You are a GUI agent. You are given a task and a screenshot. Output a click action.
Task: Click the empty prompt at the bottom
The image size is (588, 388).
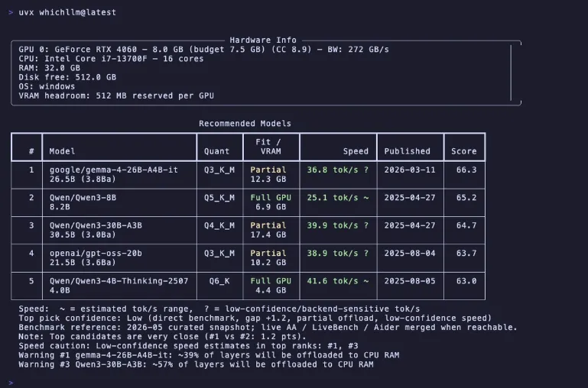pos(11,383)
